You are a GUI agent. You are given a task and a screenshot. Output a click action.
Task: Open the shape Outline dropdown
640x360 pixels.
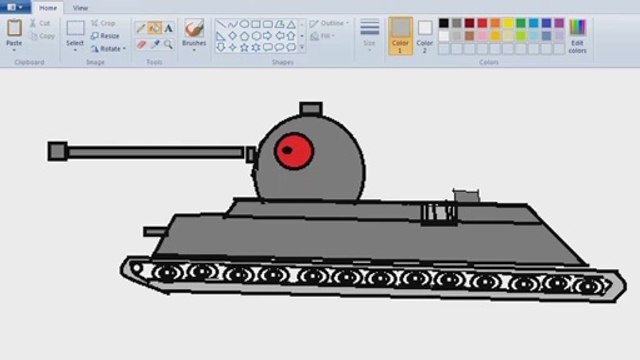pos(329,23)
